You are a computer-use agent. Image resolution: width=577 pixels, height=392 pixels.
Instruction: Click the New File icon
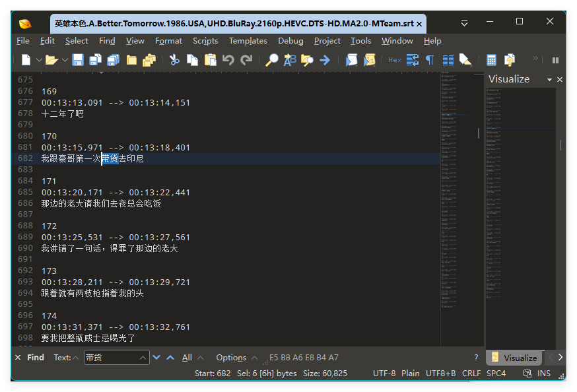(x=26, y=59)
